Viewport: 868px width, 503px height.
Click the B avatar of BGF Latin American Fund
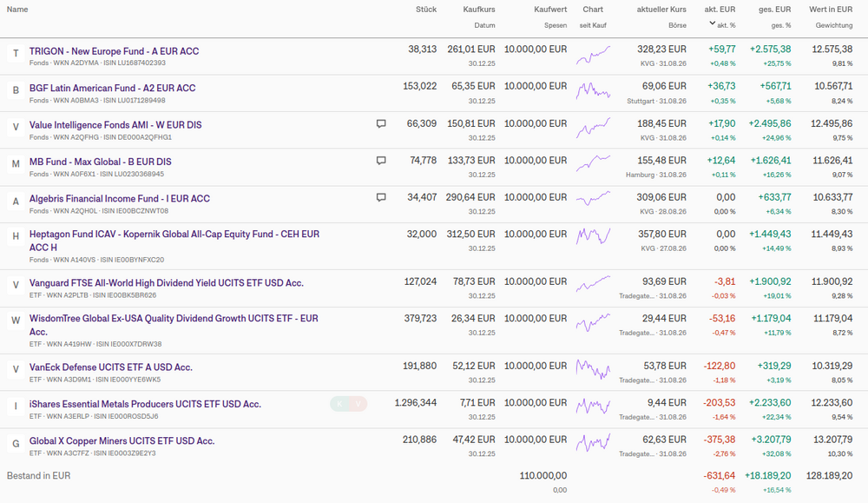(x=16, y=89)
